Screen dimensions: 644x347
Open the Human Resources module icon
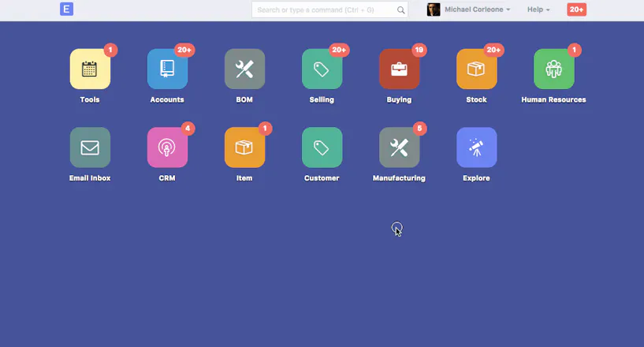coord(553,69)
